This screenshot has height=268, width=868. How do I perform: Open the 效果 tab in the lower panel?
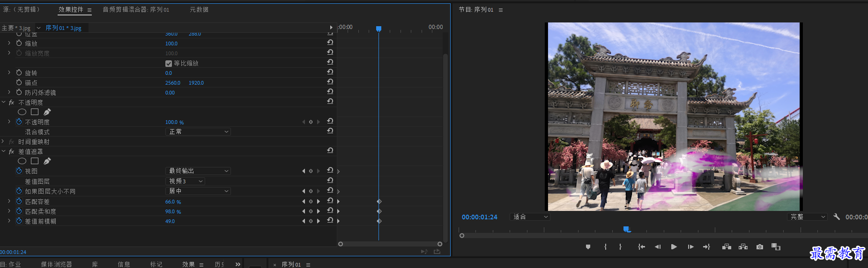tap(188, 264)
